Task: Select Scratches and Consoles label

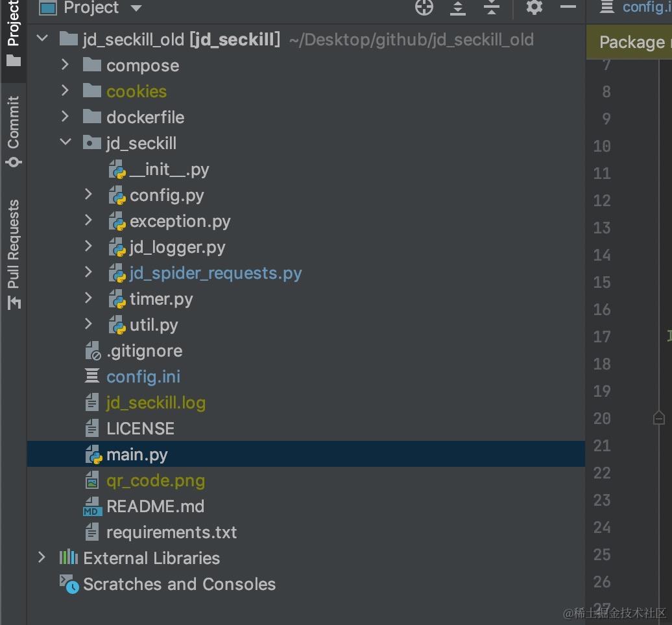Action: coord(179,584)
